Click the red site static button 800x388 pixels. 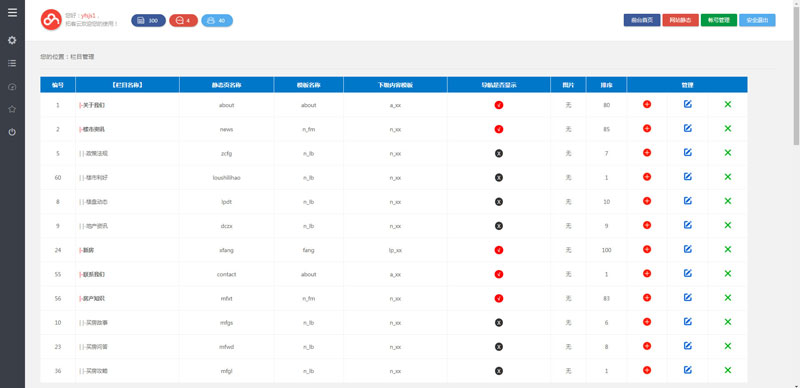coord(681,20)
